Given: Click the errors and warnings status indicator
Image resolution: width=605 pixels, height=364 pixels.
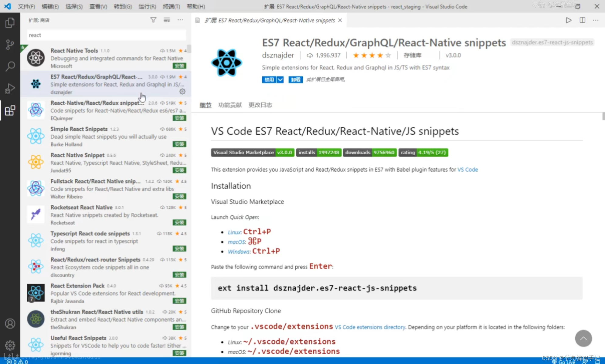Looking at the screenshot, I should pos(17,362).
